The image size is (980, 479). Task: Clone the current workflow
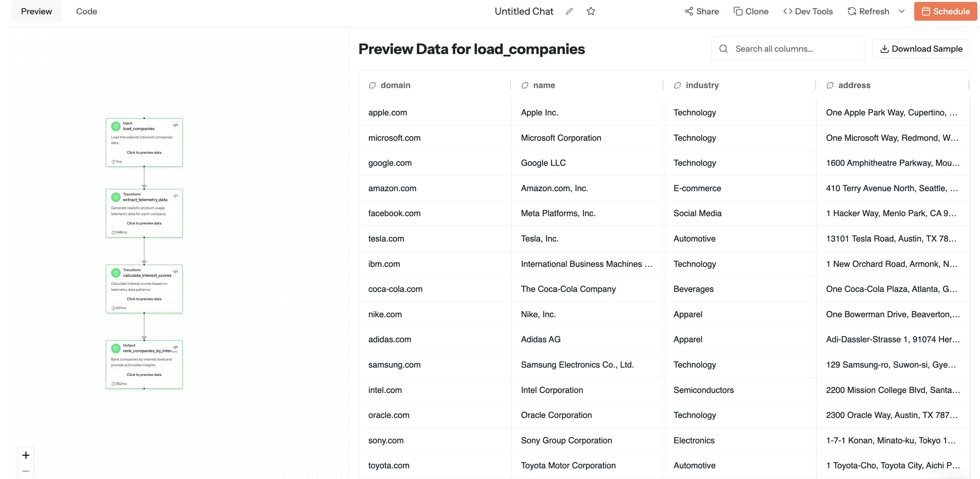click(x=751, y=11)
